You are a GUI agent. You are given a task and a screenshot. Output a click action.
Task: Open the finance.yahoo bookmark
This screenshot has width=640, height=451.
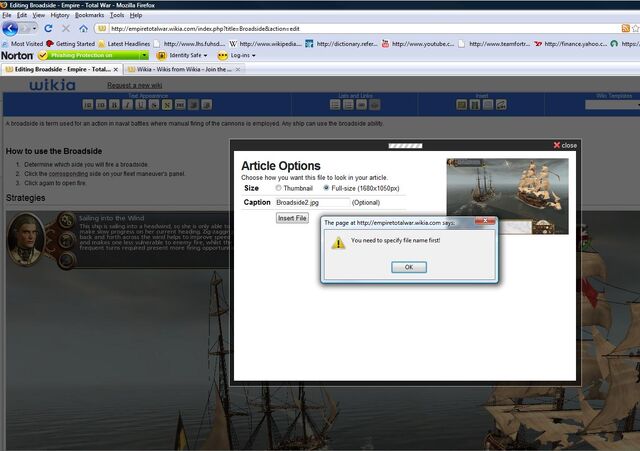point(571,44)
